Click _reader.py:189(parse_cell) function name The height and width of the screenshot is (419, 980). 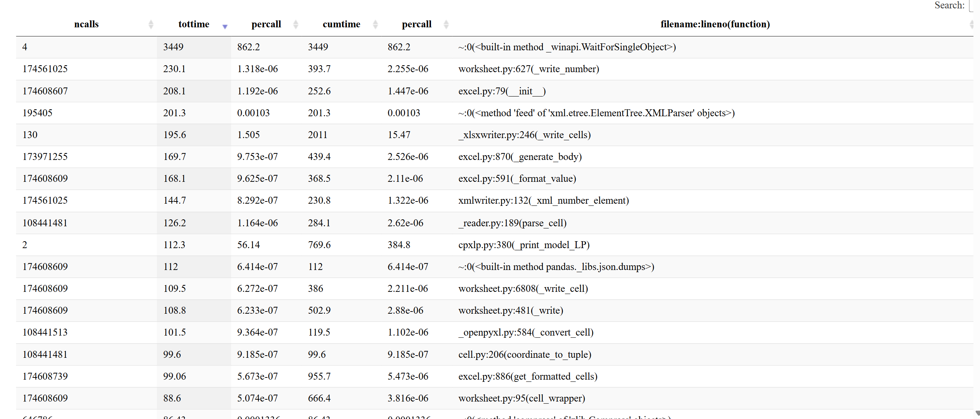pos(512,223)
